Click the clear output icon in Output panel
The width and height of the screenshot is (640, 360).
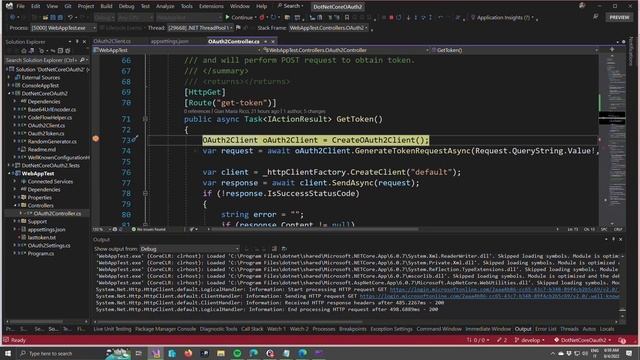coord(274,249)
